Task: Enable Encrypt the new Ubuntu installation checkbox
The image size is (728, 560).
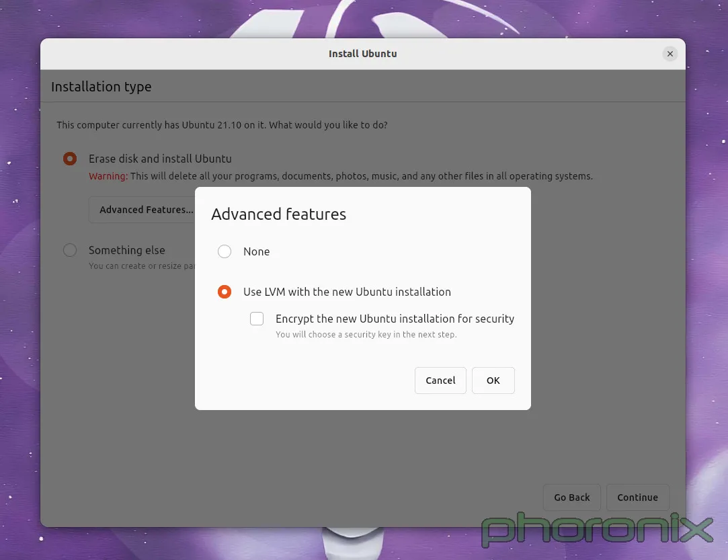Action: click(x=257, y=319)
